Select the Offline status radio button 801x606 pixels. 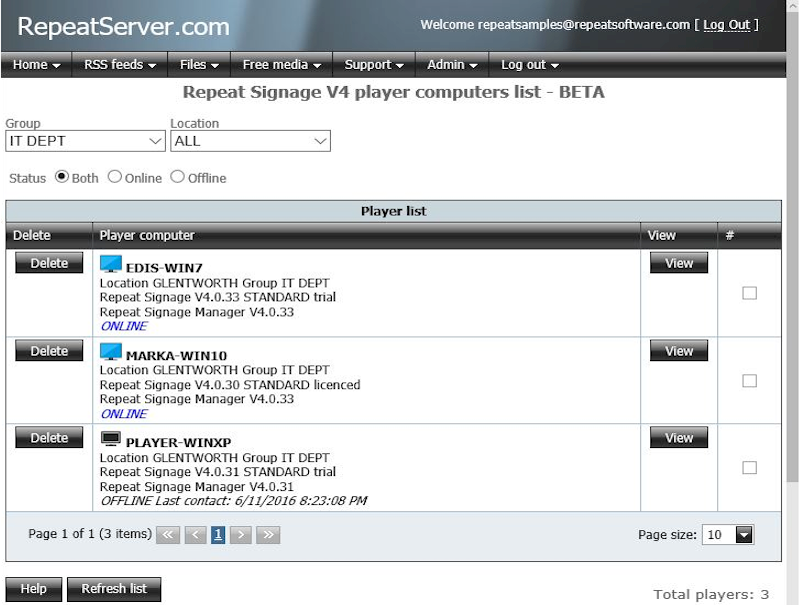[177, 177]
